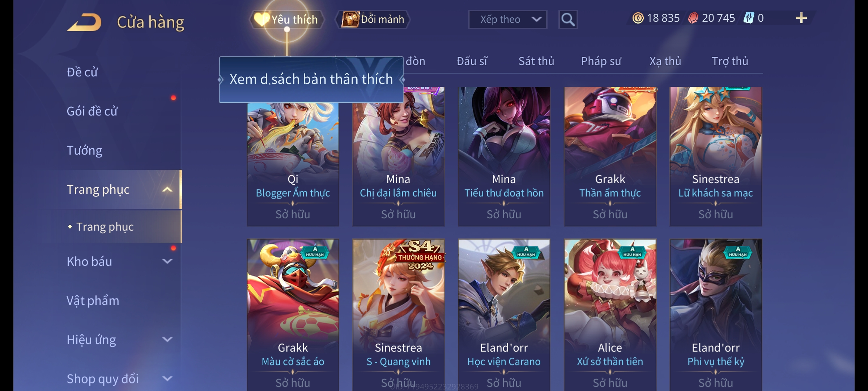Screen dimensions: 868x391
Task: Expand the Shop quy đổi section
Action: pos(167,379)
